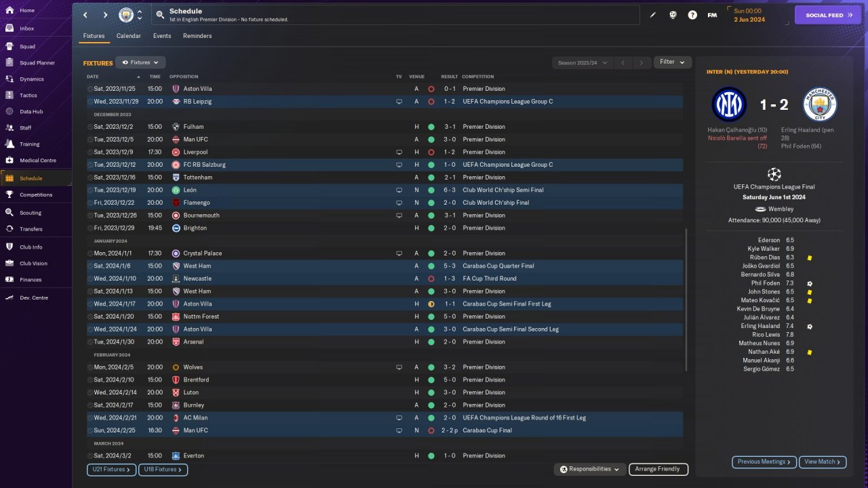
Task: Toggle the circle beside the Fulham fixture date
Action: coord(90,127)
